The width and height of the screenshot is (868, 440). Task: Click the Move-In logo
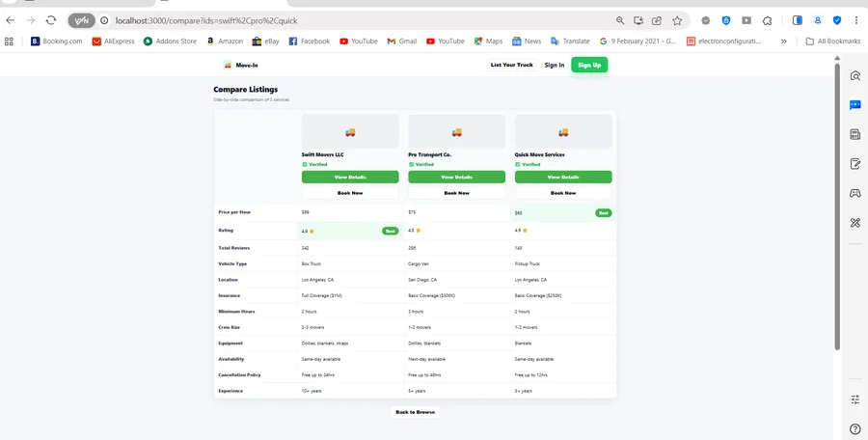(x=241, y=65)
